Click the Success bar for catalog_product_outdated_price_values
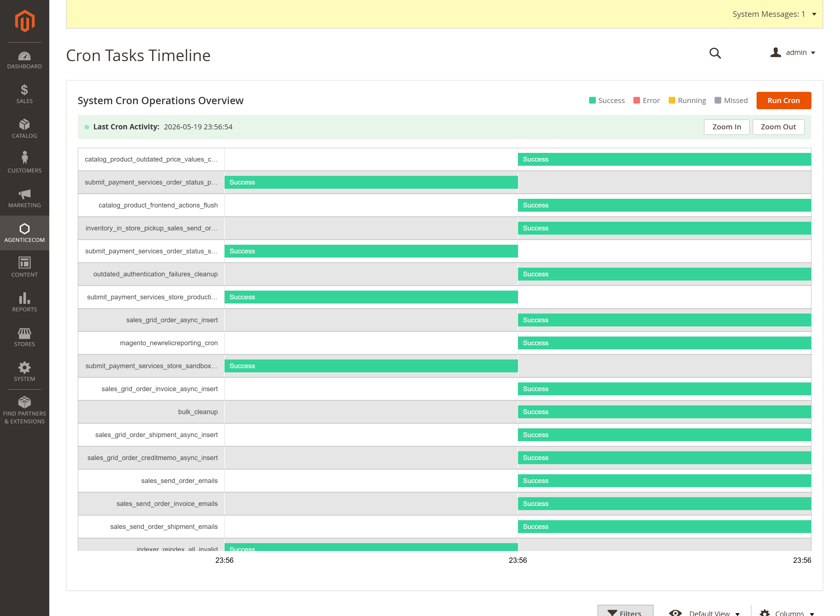Viewport: 840px width, 616px height. (x=664, y=159)
